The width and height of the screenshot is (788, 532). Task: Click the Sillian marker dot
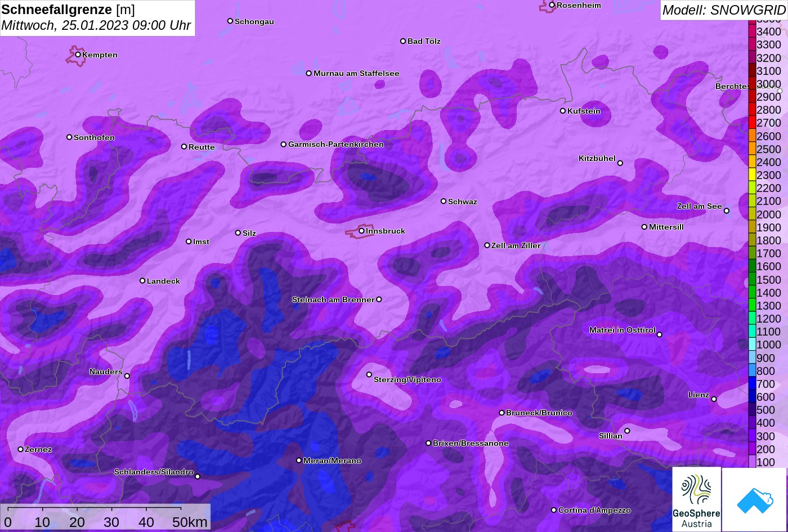tap(627, 431)
